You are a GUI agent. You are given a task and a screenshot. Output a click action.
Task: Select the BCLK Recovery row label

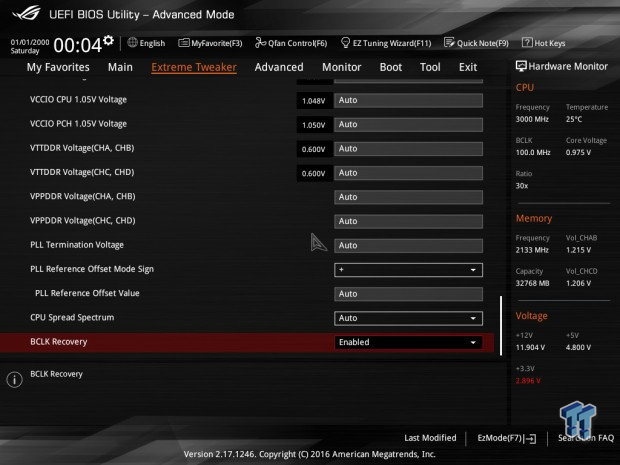(x=59, y=342)
